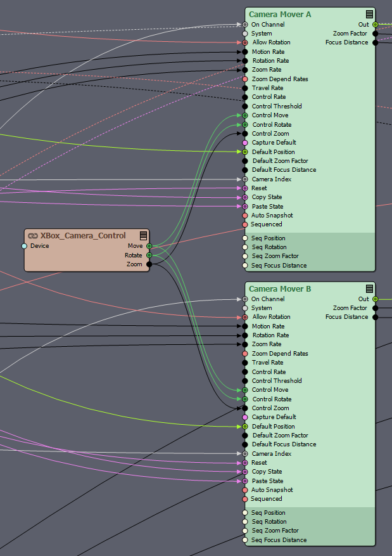This screenshot has width=392, height=556.
Task: Click Seq Position port of Camera Mover B
Action: (244, 513)
